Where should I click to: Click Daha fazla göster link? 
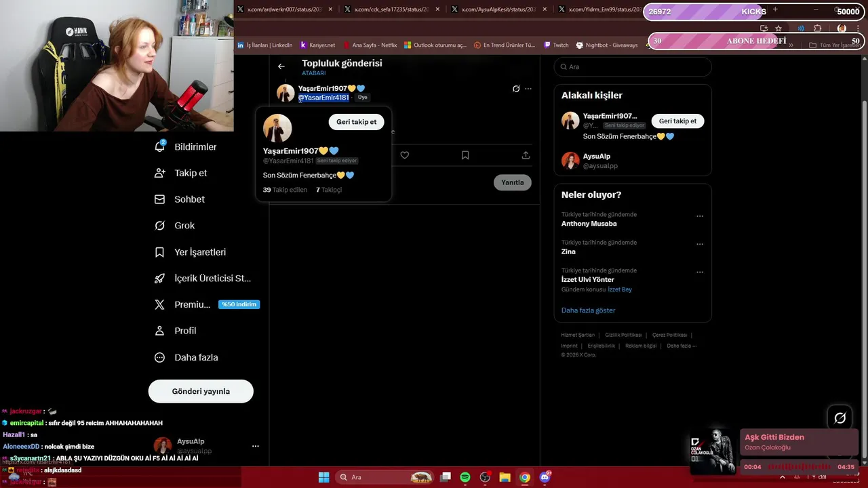click(589, 310)
